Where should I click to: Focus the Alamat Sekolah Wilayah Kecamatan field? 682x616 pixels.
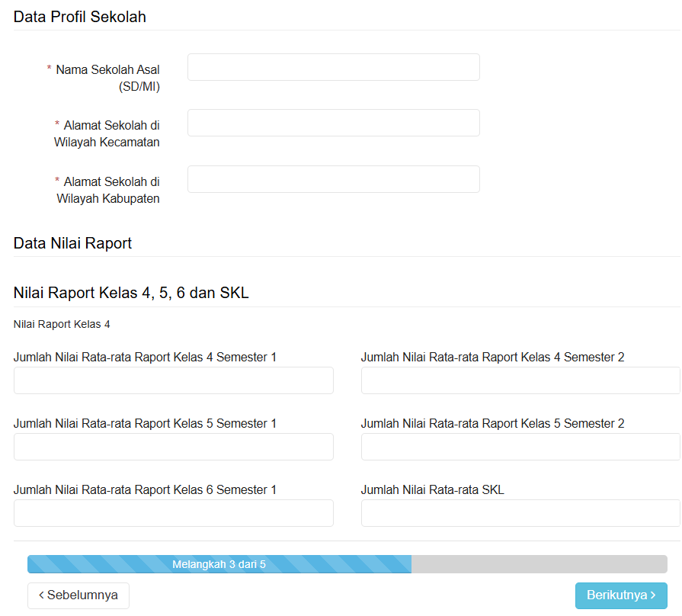coord(334,123)
